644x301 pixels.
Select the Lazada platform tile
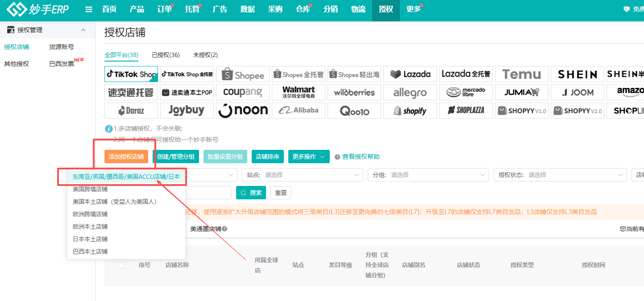410,74
